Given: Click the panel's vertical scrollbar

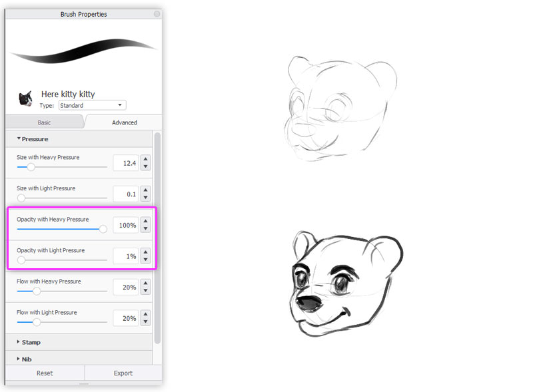Looking at the screenshot, I should pyautogui.click(x=157, y=238).
